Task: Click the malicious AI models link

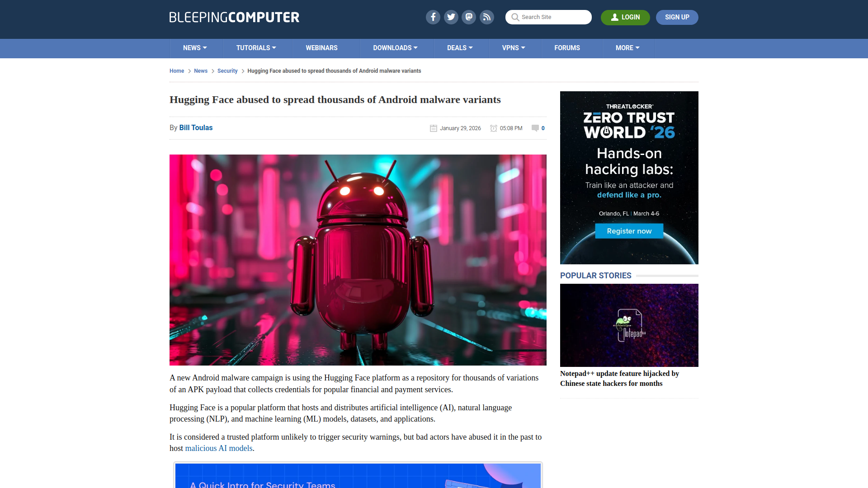Action: pyautogui.click(x=218, y=448)
